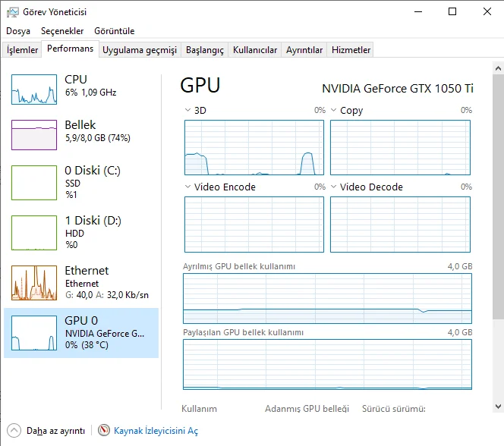
Task: Click the Task Manager title bar icon
Action: pyautogui.click(x=13, y=11)
